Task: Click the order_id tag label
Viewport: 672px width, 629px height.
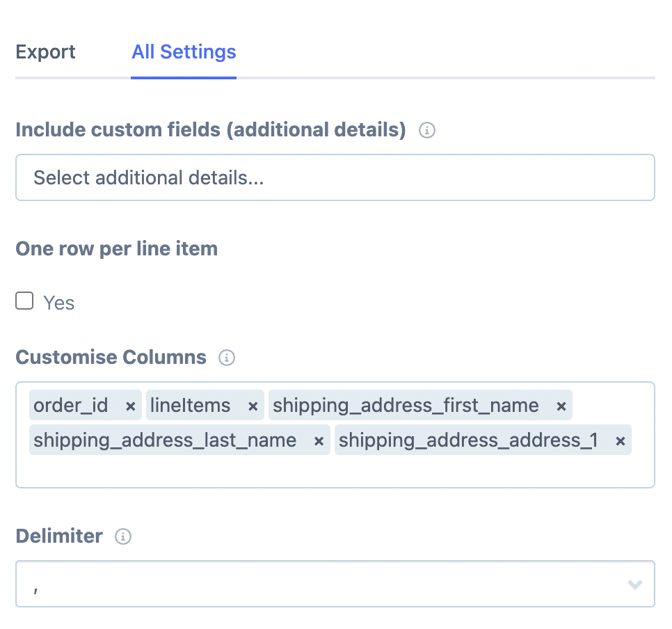Action: click(x=71, y=406)
